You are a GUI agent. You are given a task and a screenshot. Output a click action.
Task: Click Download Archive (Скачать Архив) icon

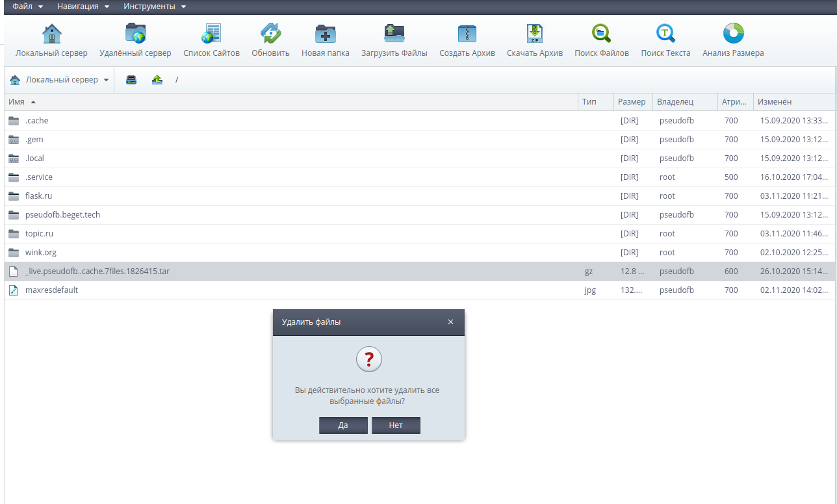(x=534, y=34)
